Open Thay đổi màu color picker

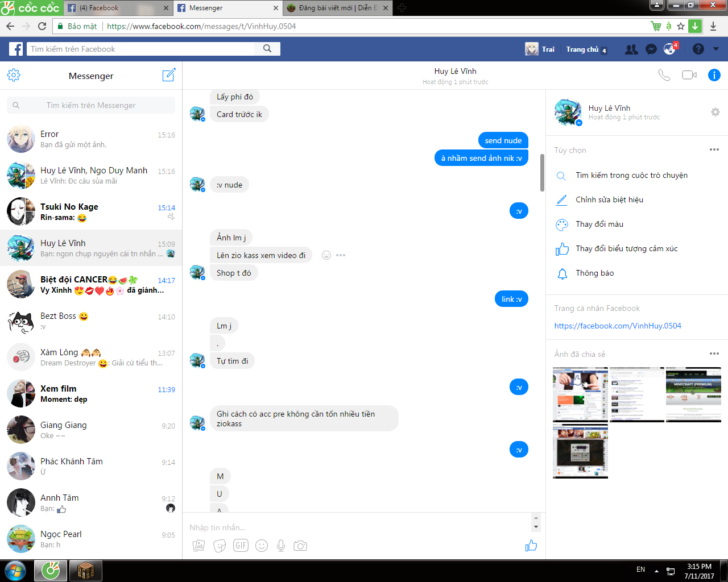(599, 224)
